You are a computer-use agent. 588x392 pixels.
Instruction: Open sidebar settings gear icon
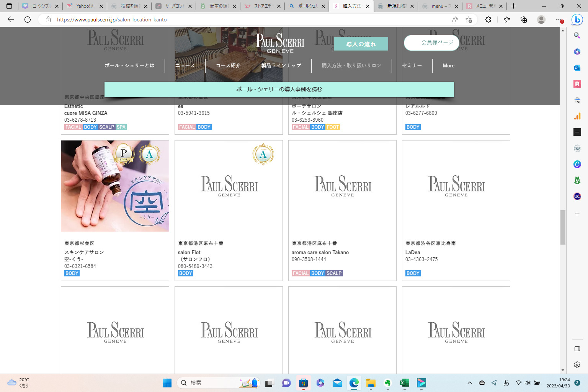tap(577, 365)
